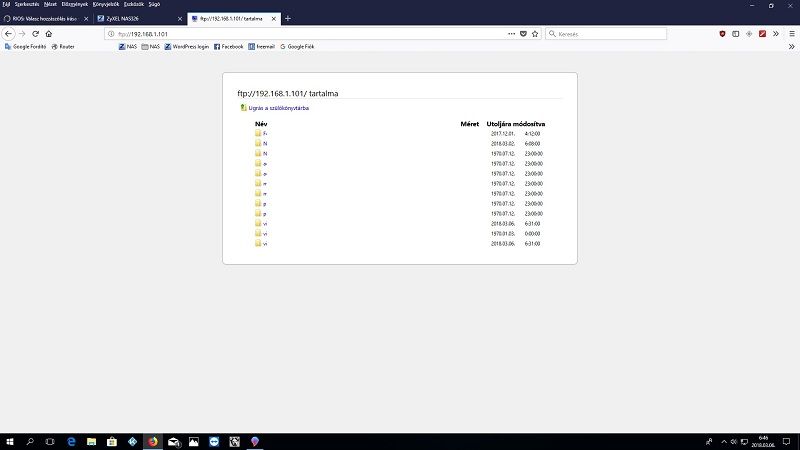The width and height of the screenshot is (800, 450).
Task: Save page to Pocket
Action: (x=523, y=34)
